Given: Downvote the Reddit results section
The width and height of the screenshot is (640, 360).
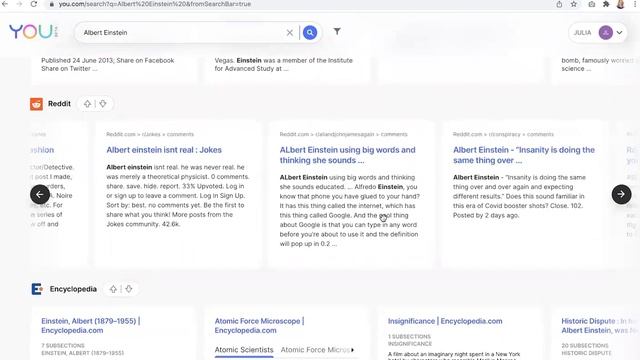Looking at the screenshot, I should coord(103,104).
